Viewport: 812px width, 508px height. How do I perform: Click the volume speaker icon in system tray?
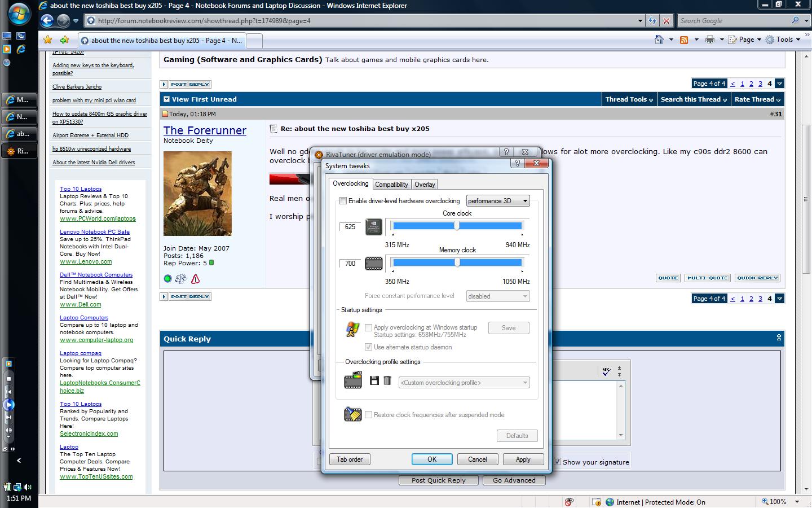click(27, 487)
